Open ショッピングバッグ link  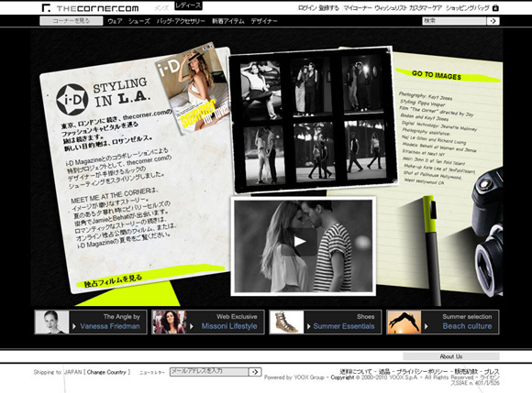(468, 8)
